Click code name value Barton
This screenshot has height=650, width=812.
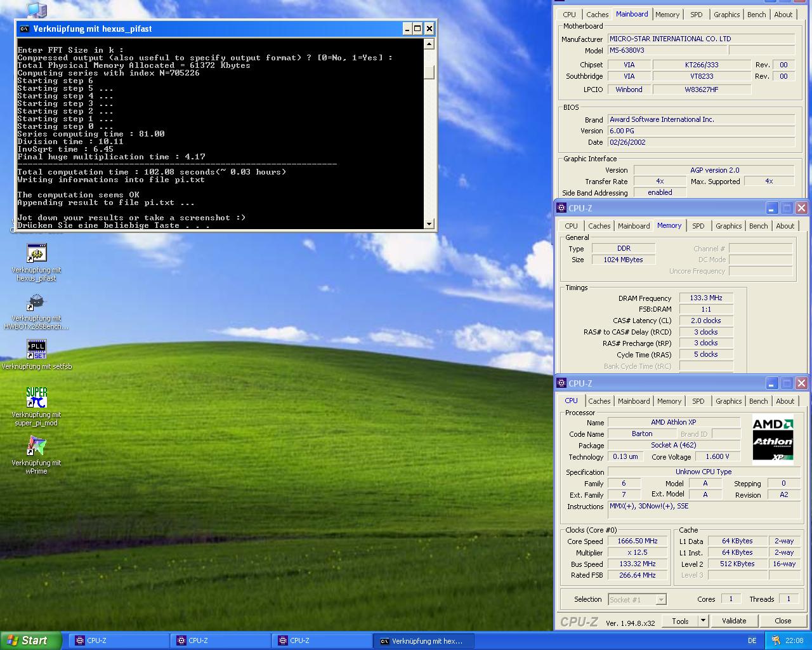642,434
